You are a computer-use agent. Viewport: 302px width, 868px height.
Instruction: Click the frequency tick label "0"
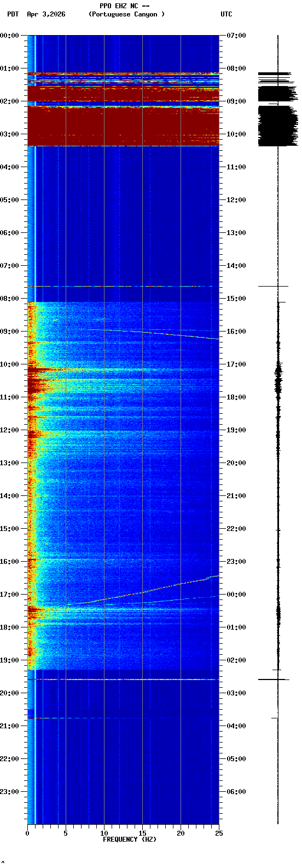[27, 833]
